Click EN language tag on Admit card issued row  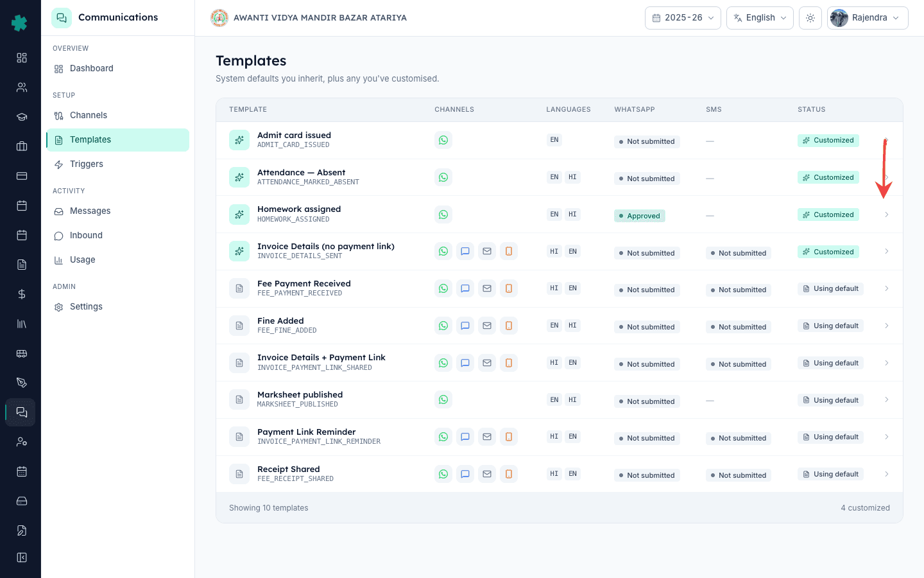(554, 139)
